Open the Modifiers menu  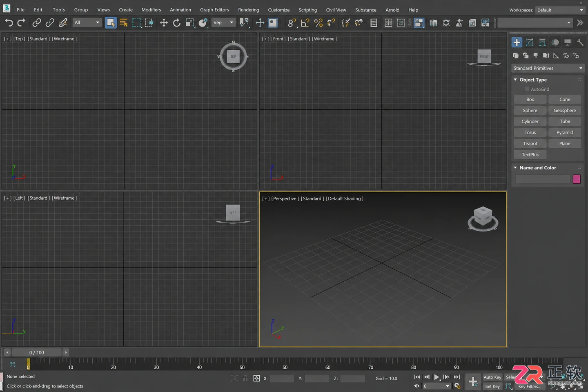point(151,10)
